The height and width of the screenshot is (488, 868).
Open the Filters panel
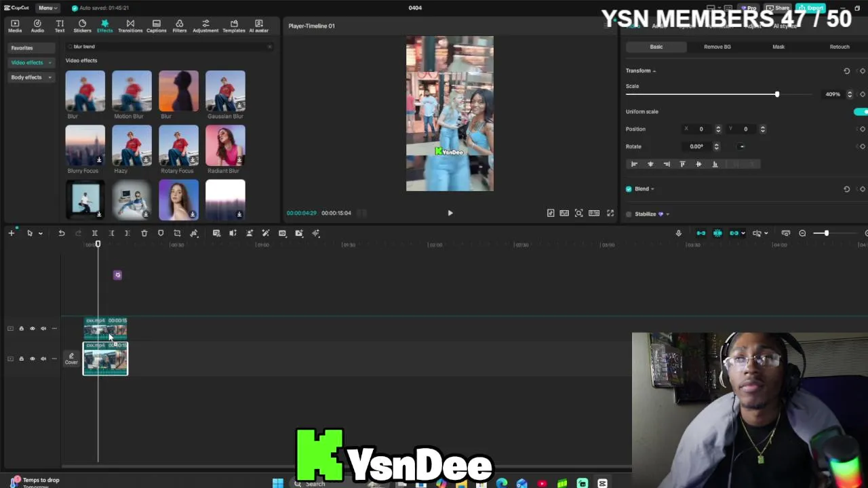(x=179, y=26)
